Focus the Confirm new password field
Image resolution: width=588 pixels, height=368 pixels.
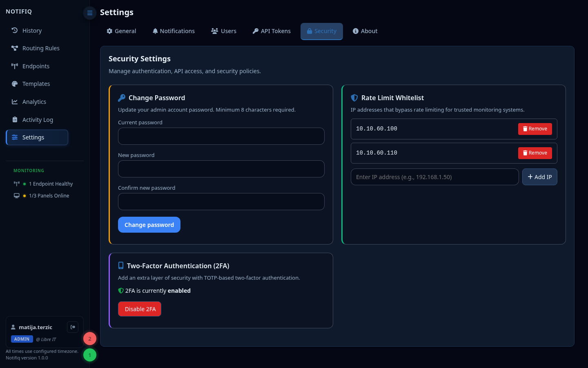[221, 202]
